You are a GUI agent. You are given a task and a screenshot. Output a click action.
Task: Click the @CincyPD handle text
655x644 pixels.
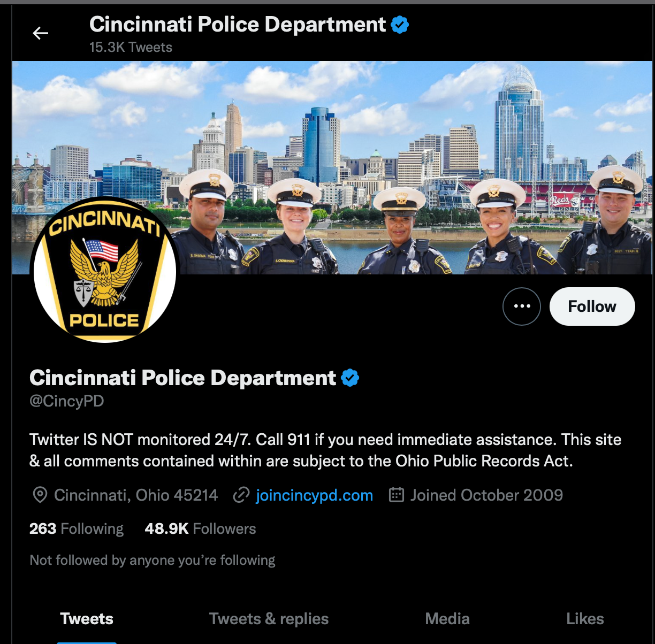pos(67,401)
